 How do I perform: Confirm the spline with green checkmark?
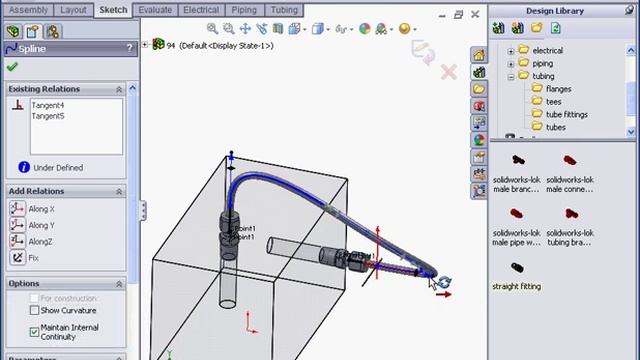12,67
